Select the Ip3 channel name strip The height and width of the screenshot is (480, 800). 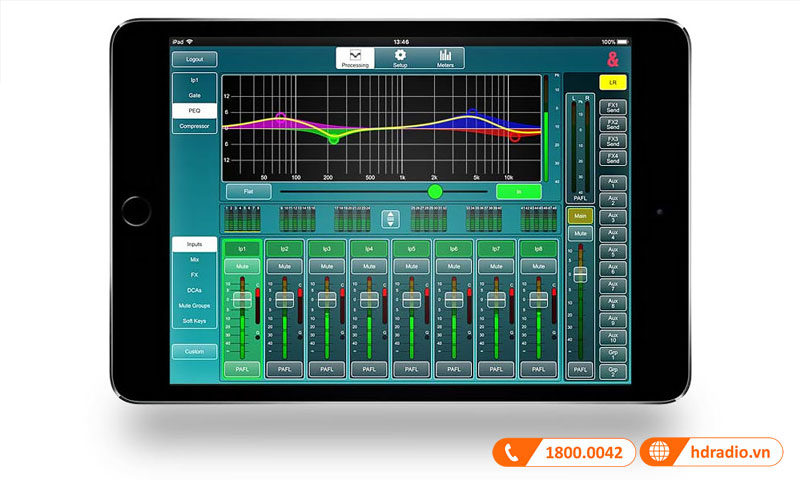(327, 248)
